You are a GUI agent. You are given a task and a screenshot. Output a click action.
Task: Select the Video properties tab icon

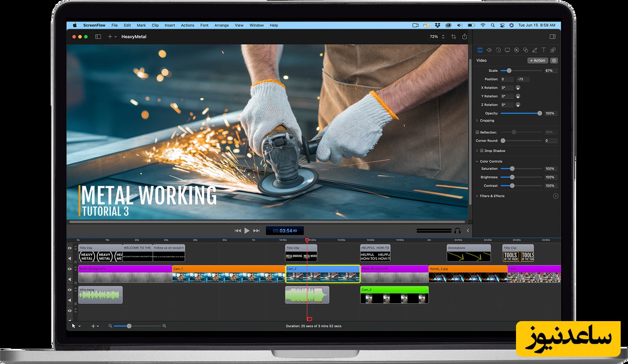click(x=480, y=50)
